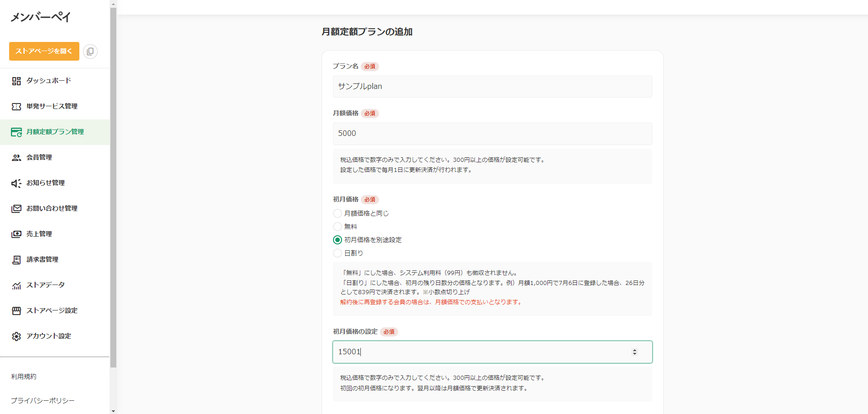
Task: Click the sidebar scroll down arrow
Action: click(x=114, y=411)
